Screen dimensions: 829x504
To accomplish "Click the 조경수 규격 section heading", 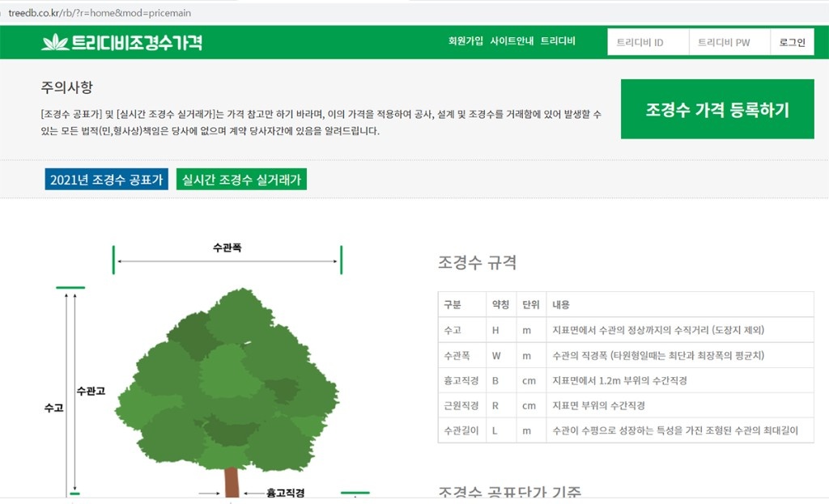I will point(477,263).
